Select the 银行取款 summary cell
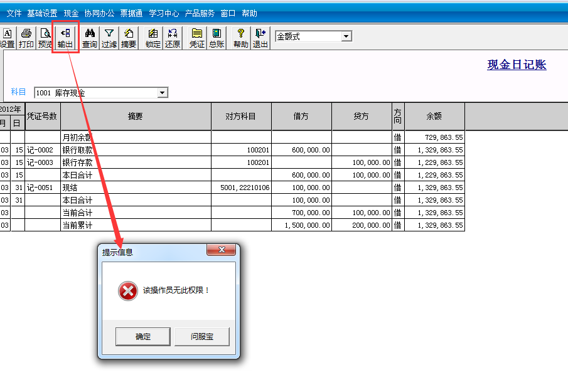 coord(136,150)
